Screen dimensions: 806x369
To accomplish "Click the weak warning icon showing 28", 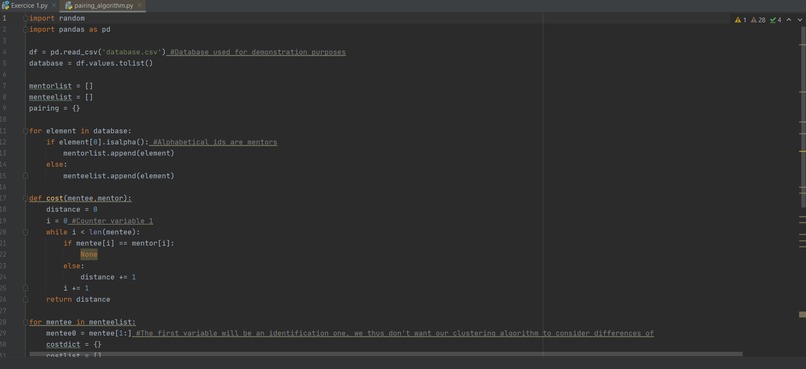I will [758, 20].
